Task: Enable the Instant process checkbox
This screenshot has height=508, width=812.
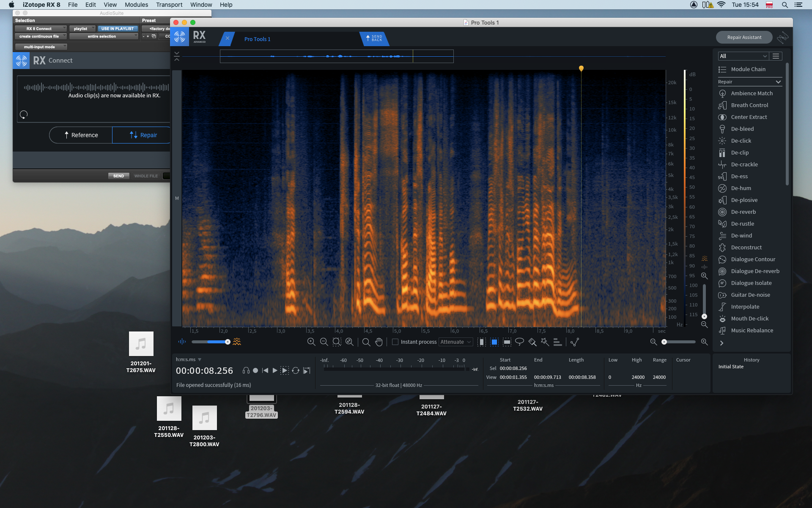Action: click(395, 342)
